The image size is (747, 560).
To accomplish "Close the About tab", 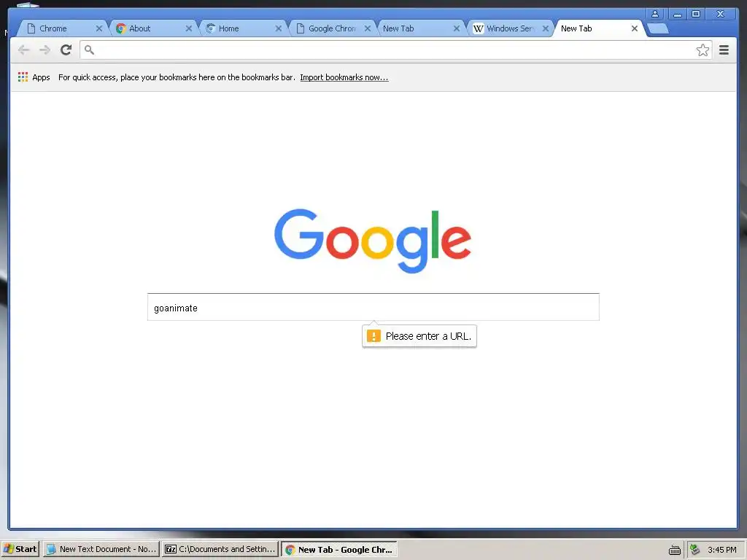I will (x=189, y=28).
